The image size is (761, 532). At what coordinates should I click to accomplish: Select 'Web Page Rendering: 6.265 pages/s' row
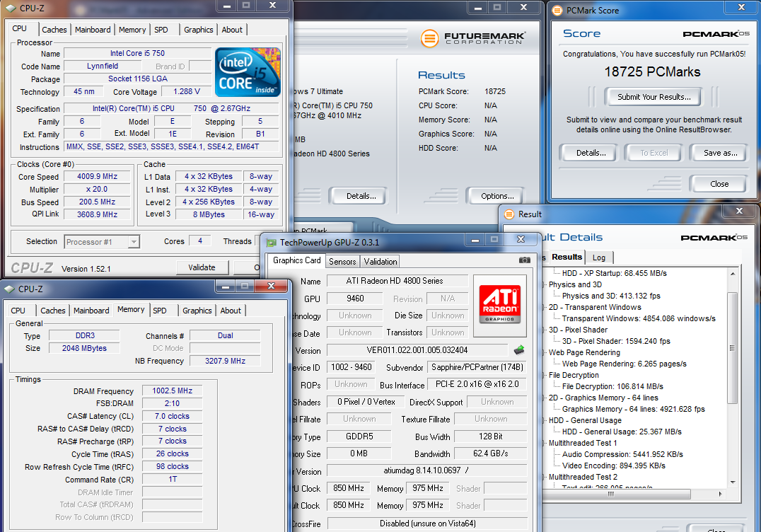pyautogui.click(x=624, y=364)
